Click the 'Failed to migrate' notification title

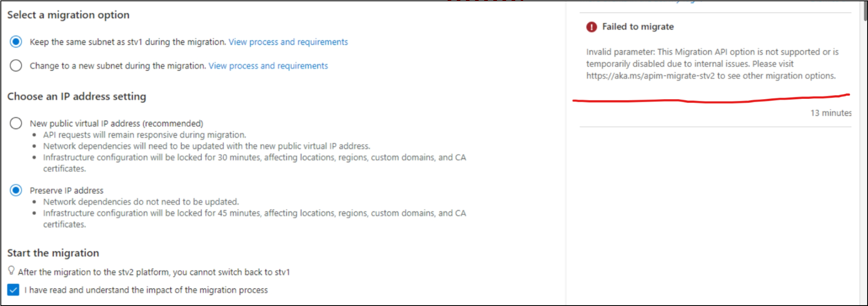pyautogui.click(x=638, y=27)
